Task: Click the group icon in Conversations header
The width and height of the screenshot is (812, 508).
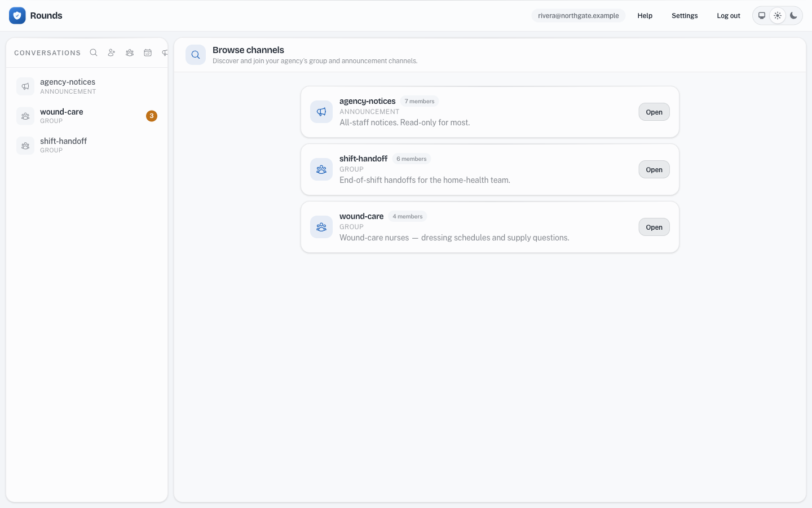Action: (x=130, y=52)
